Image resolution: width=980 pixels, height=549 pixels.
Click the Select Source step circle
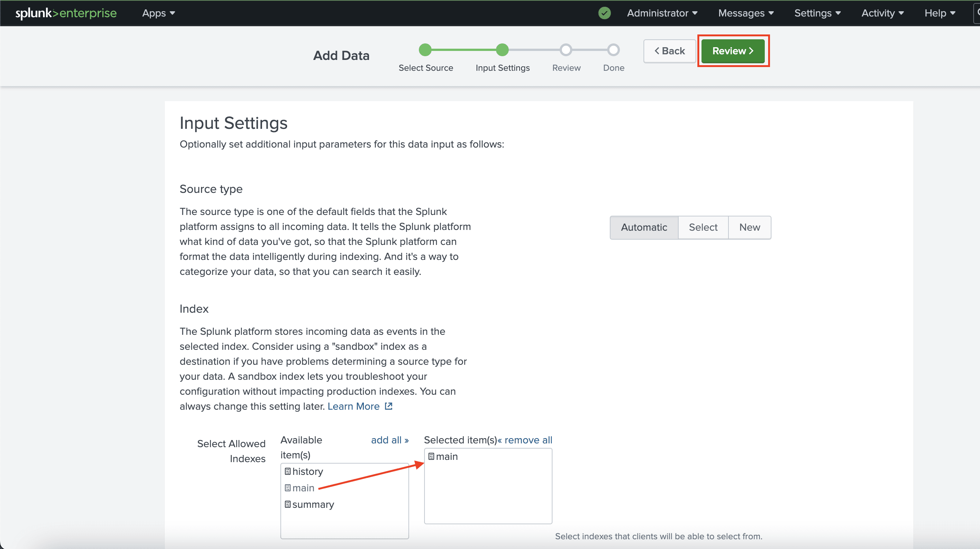pyautogui.click(x=425, y=50)
